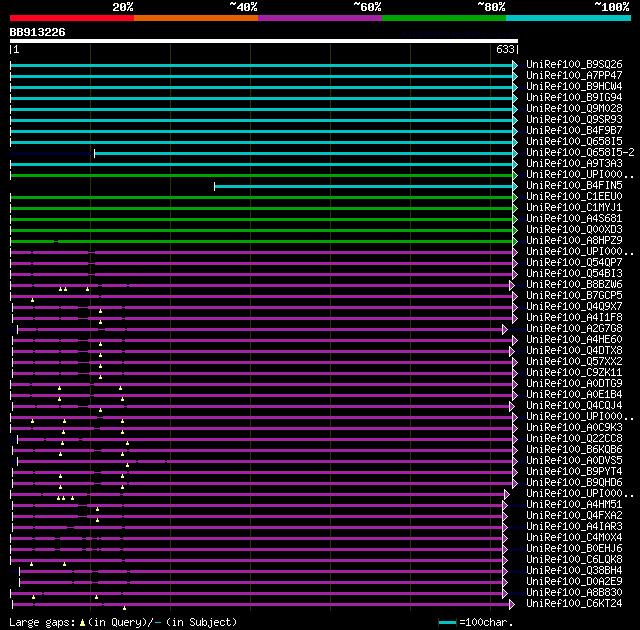The height and width of the screenshot is (630, 640).
Task: Open hit UniRef100_B9HCW4
Action: click(574, 87)
